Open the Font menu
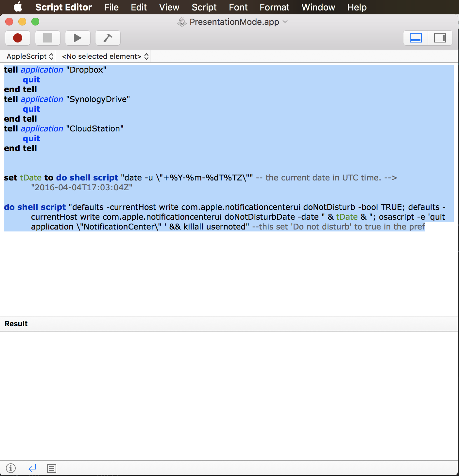The width and height of the screenshot is (459, 476). coord(238,7)
